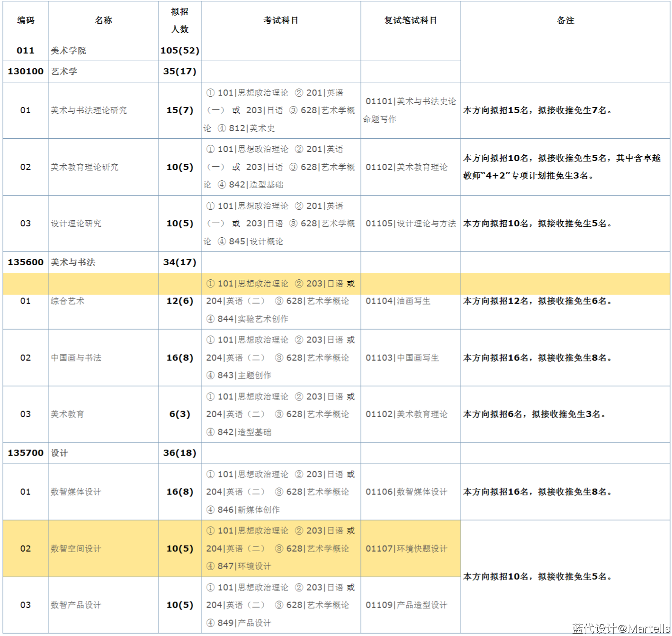Click the 105(52) enrollment total cell
Screen dimensions: 672x636
[x=179, y=51]
